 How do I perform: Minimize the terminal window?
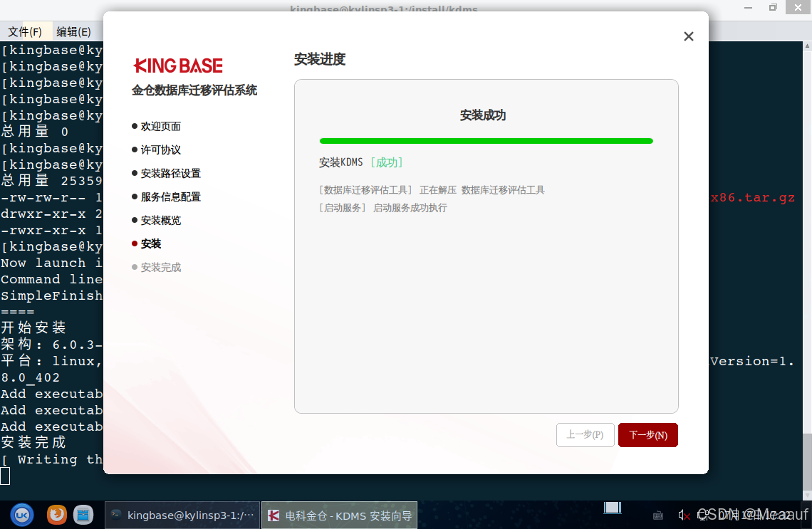pos(749,8)
